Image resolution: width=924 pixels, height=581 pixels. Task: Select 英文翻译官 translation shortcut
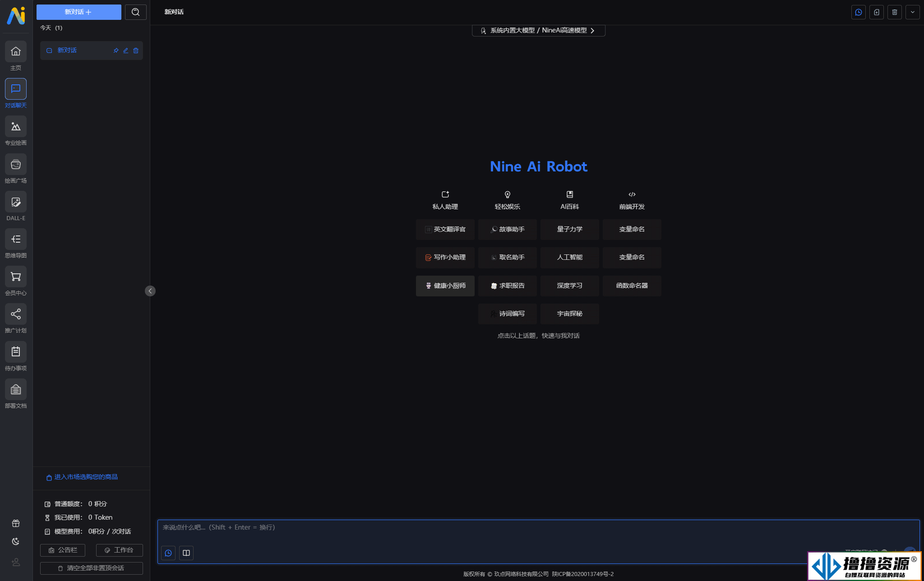click(444, 229)
